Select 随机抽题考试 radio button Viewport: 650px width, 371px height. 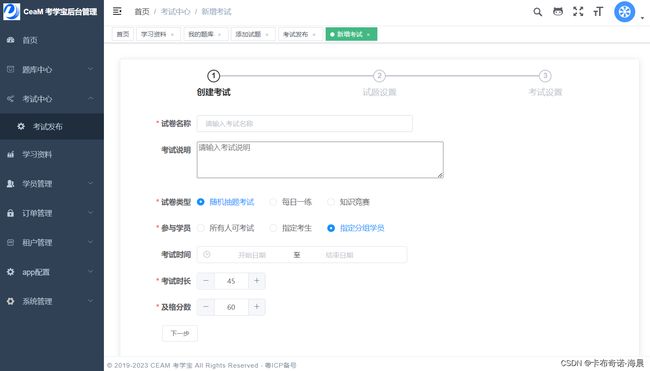(x=201, y=202)
